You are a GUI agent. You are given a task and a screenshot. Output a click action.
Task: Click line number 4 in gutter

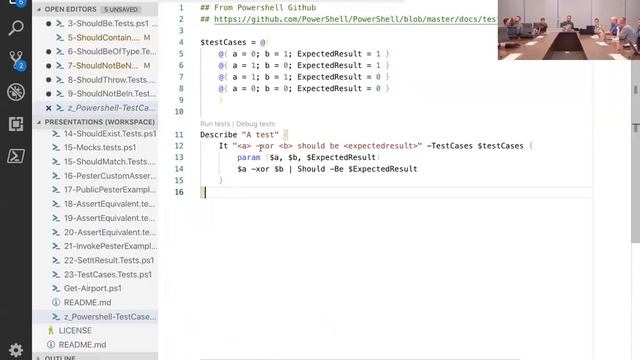tap(181, 42)
